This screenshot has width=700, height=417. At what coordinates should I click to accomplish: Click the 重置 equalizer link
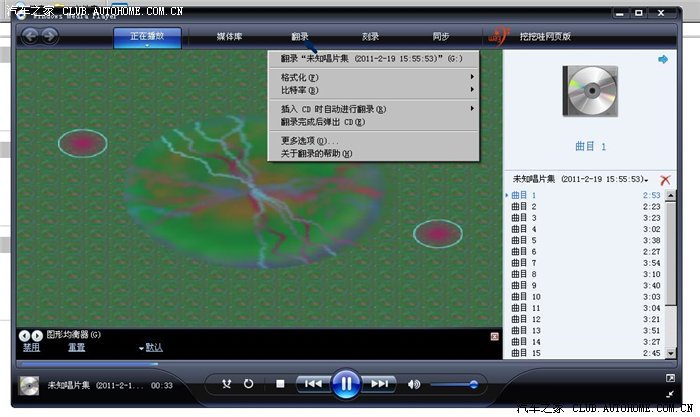pyautogui.click(x=76, y=348)
